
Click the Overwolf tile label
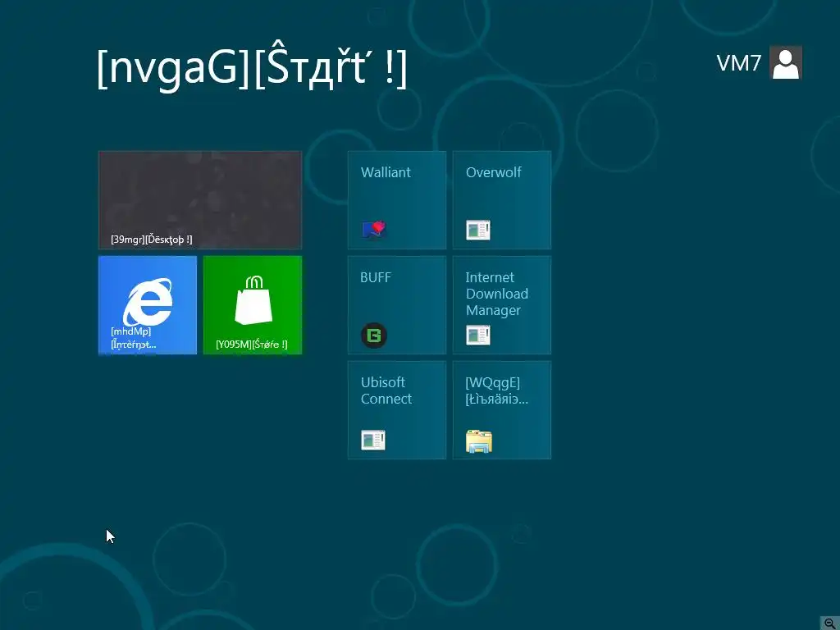(493, 172)
